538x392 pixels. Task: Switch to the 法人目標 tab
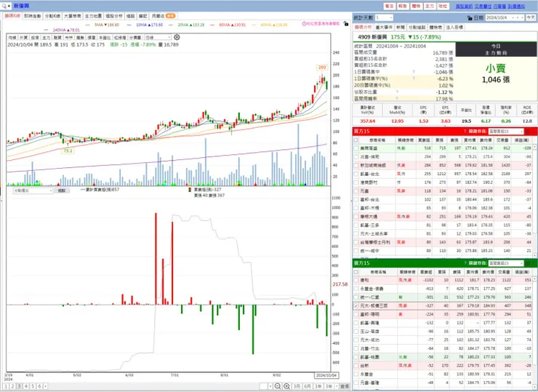pos(454,27)
